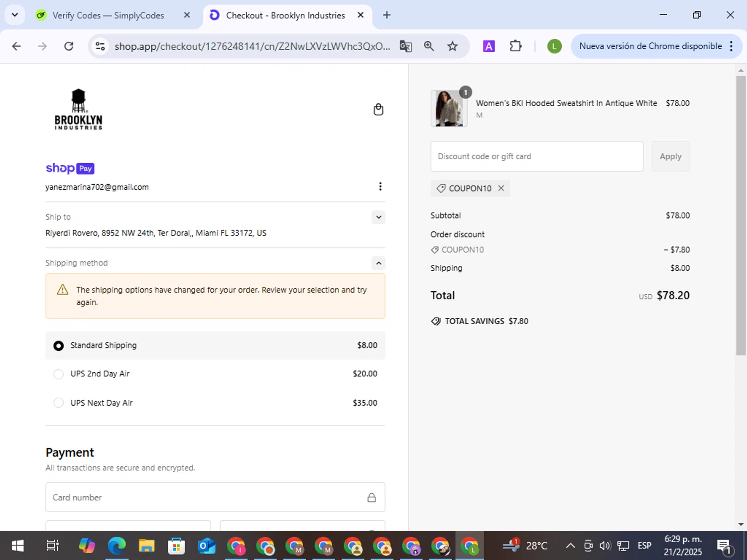Open Shop Pay account options menu

coord(380,186)
